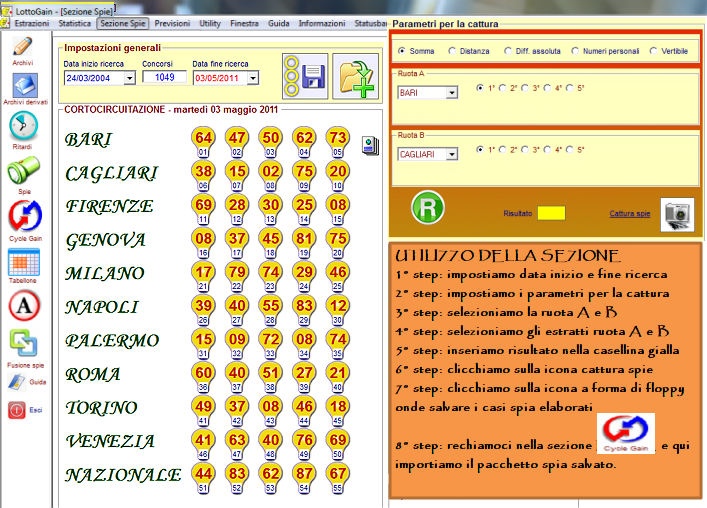Open the Guida menu in menu bar
Viewport: 707px width, 508px height.
click(279, 23)
